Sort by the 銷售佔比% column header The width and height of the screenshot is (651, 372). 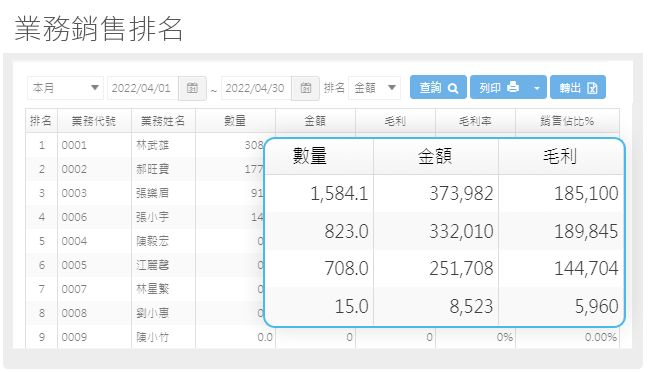pos(567,121)
